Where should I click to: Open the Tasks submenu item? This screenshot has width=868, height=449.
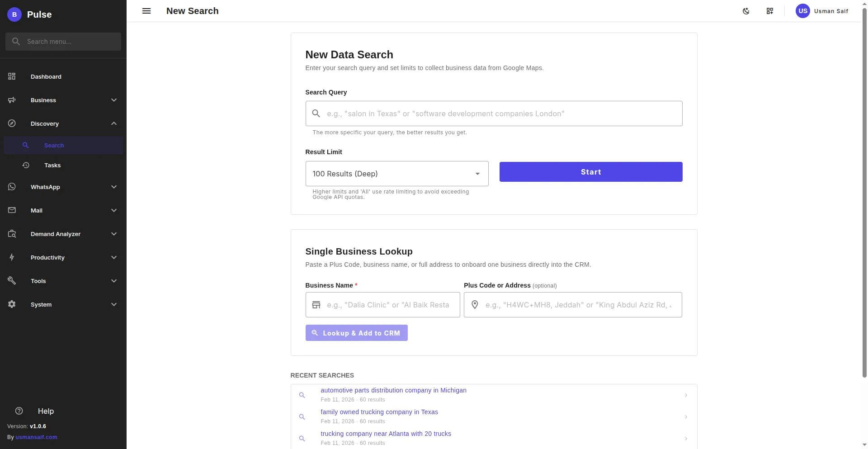coord(63,165)
